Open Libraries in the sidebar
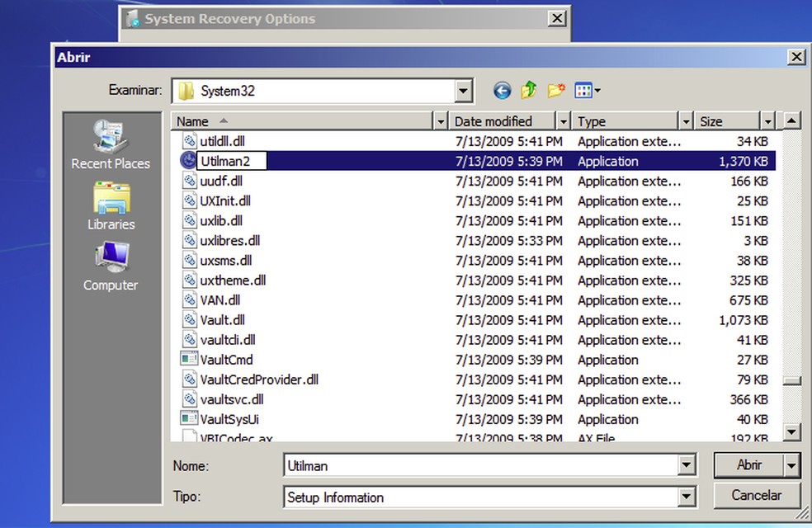812x528 pixels. 111,206
